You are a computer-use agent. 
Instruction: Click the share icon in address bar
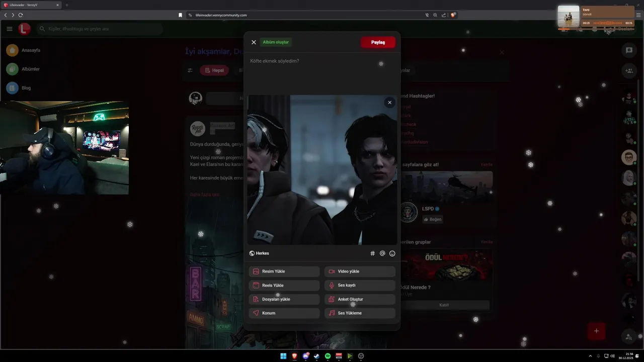point(444,15)
